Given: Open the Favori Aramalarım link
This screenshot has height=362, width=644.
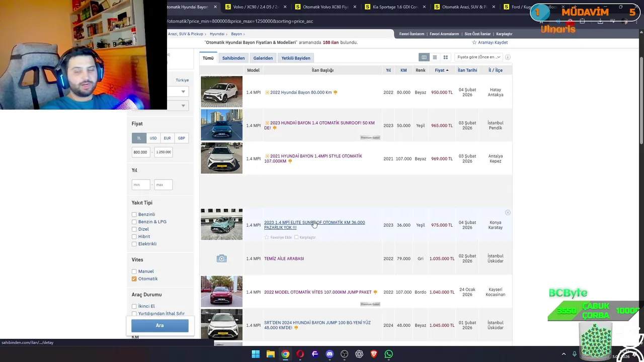Looking at the screenshot, I should 444,34.
